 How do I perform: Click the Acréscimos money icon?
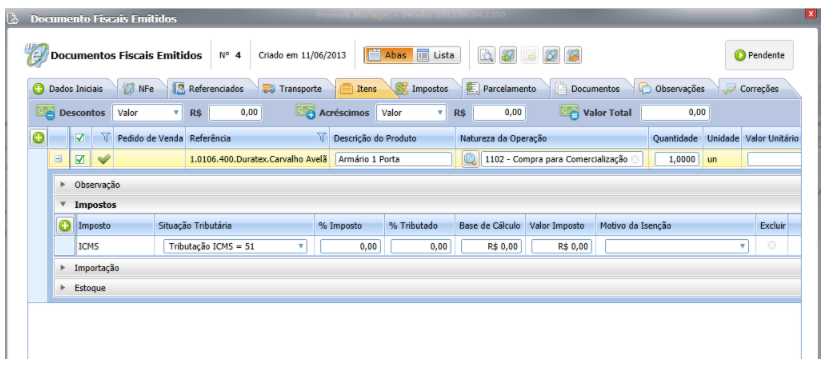pyautogui.click(x=305, y=112)
